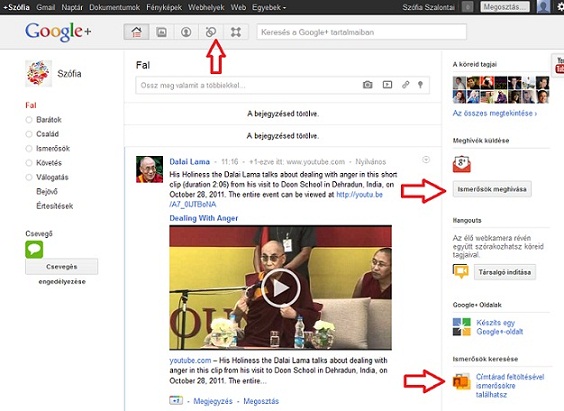This screenshot has height=411, width=564.
Task: Add location via share box pin icon
Action: (x=420, y=85)
